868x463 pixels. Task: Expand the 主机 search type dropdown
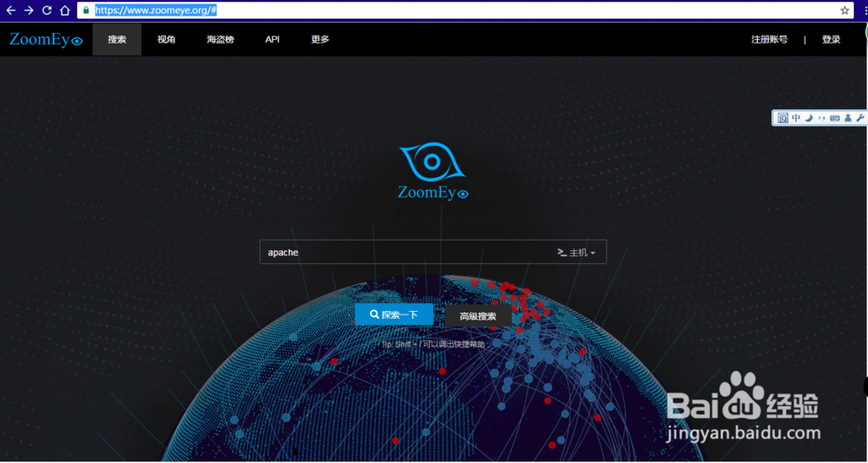[577, 253]
